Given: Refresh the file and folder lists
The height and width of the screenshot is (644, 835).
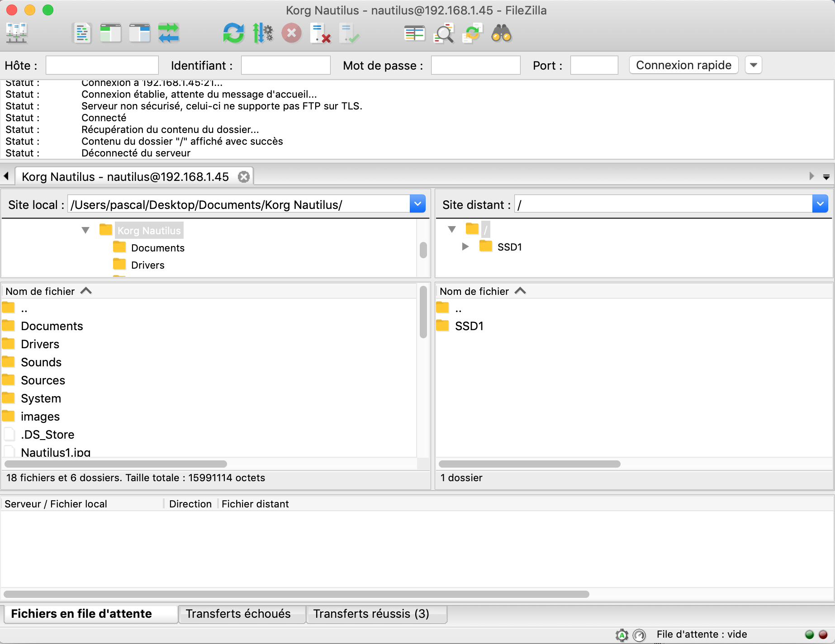Looking at the screenshot, I should tap(233, 33).
